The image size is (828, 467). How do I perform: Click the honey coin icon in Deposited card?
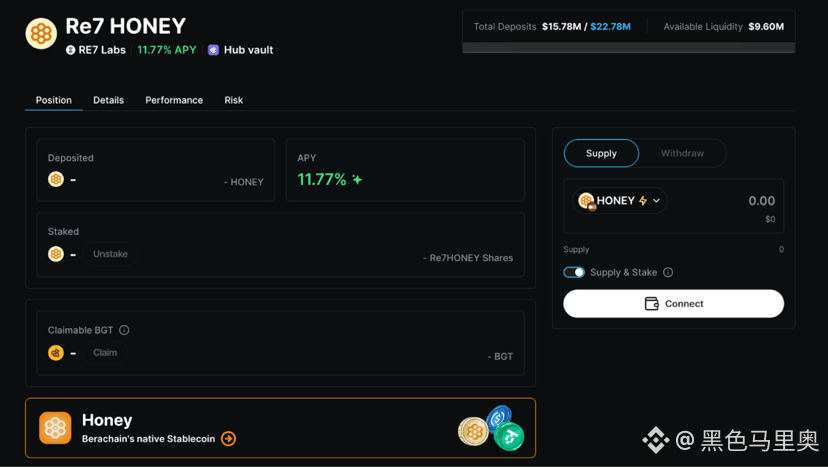coord(56,180)
